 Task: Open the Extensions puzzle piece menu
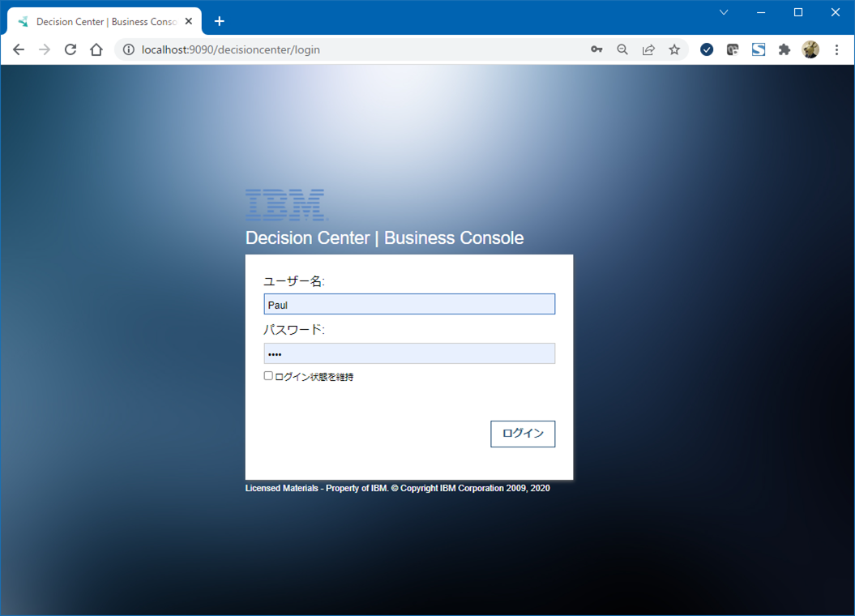[x=784, y=49]
